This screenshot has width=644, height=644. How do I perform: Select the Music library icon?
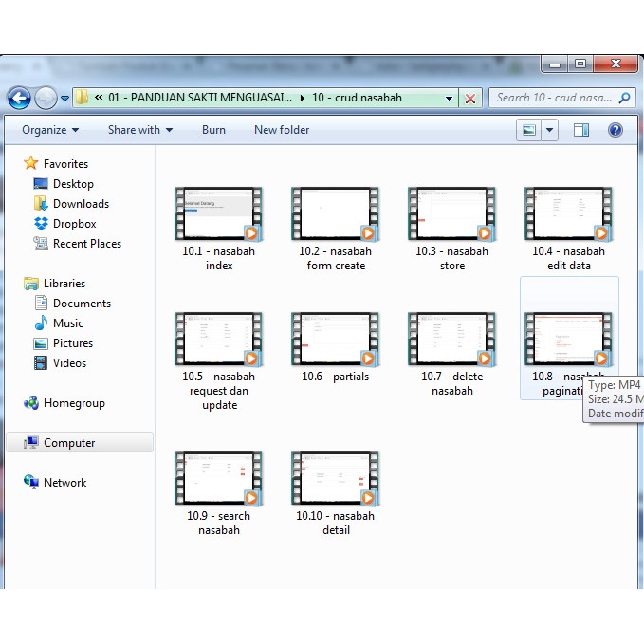(x=41, y=323)
